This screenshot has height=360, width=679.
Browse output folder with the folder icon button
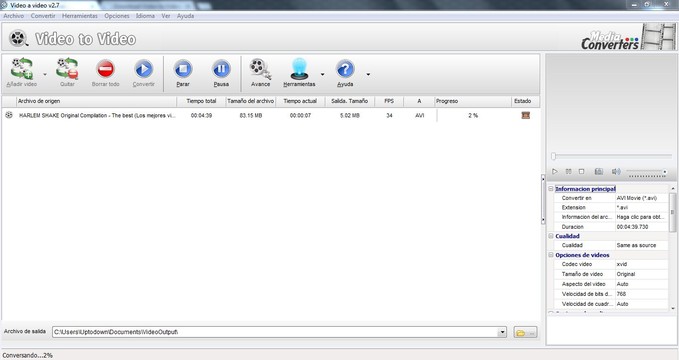coord(525,332)
